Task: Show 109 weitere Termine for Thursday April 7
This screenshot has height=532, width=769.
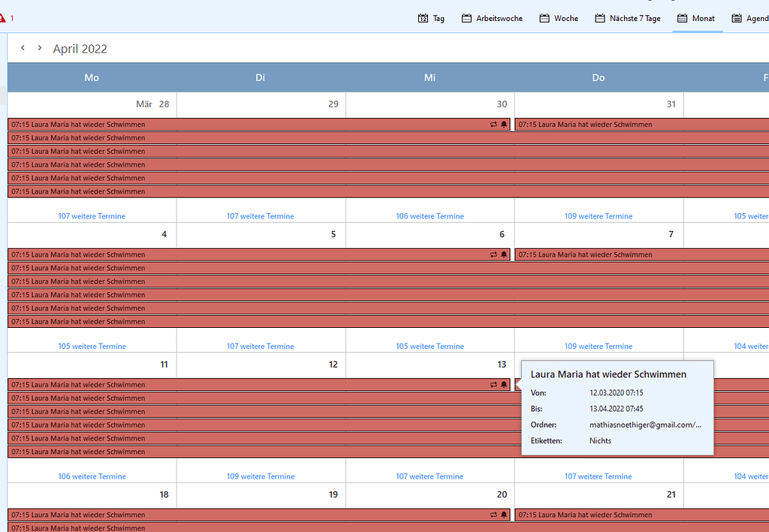Action: click(x=599, y=347)
